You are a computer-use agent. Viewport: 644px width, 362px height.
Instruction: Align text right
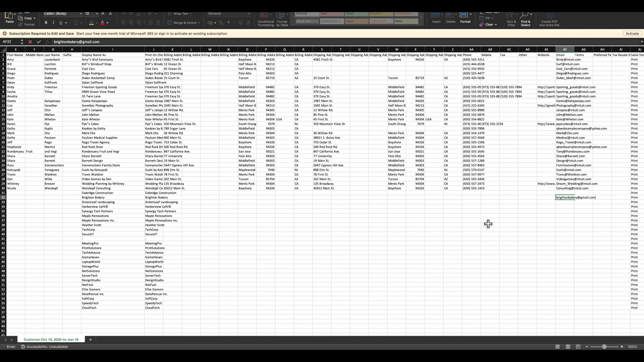138,23
